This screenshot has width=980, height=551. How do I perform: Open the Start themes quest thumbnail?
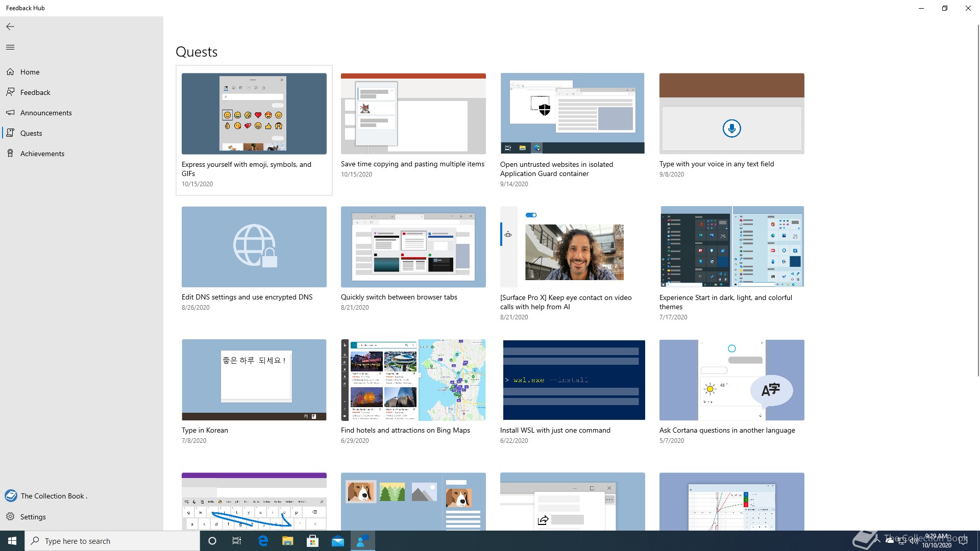pos(732,247)
